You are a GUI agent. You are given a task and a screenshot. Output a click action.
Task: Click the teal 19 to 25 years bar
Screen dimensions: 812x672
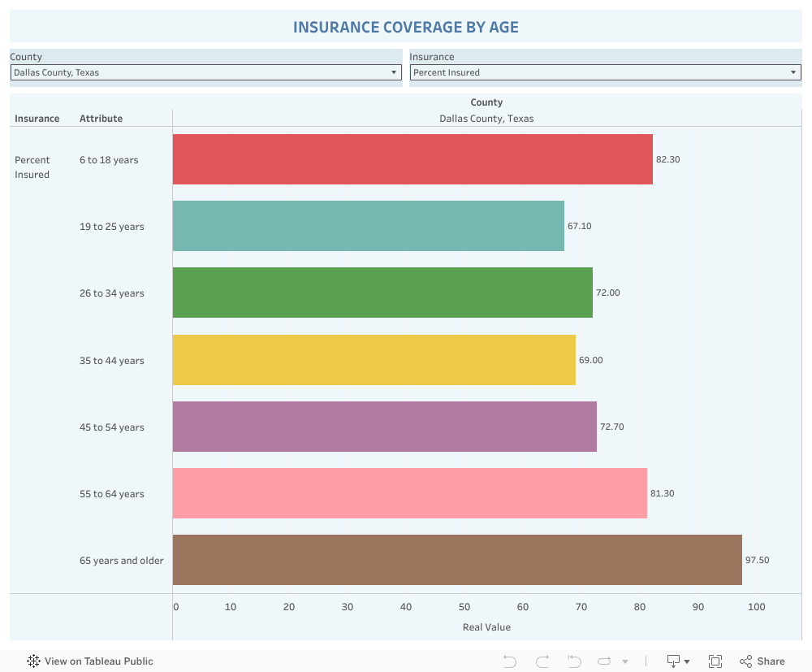369,226
